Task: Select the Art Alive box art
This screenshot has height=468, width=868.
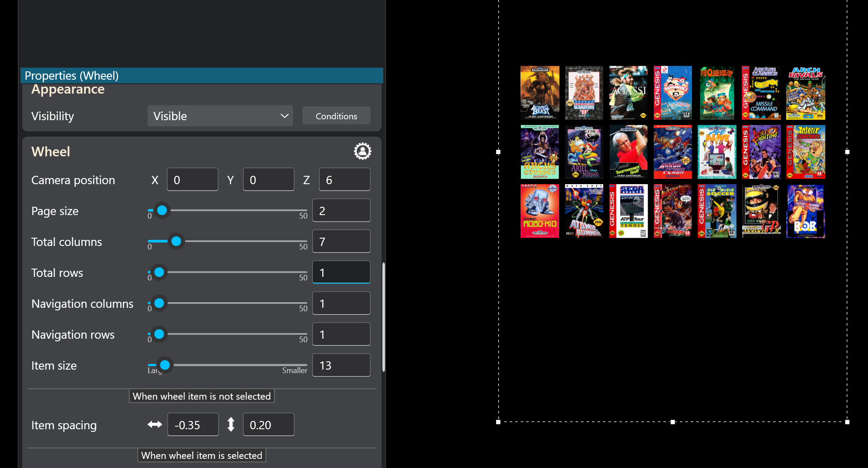Action: click(717, 152)
